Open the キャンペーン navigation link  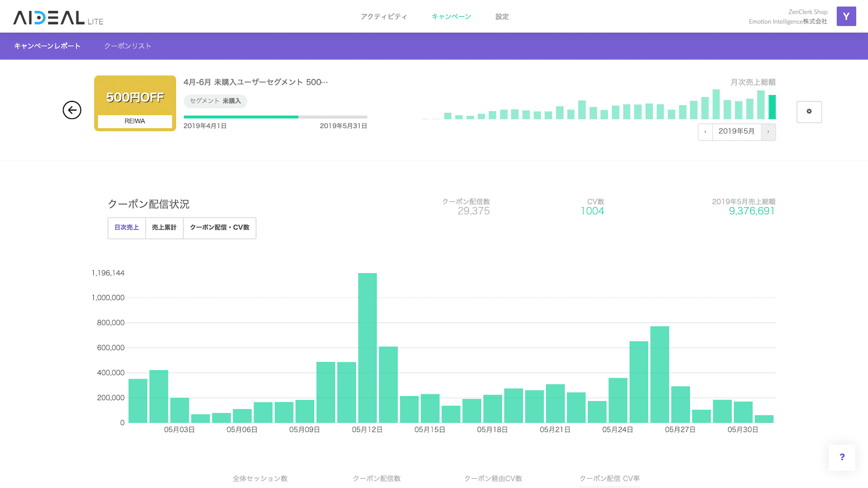[x=451, y=16]
